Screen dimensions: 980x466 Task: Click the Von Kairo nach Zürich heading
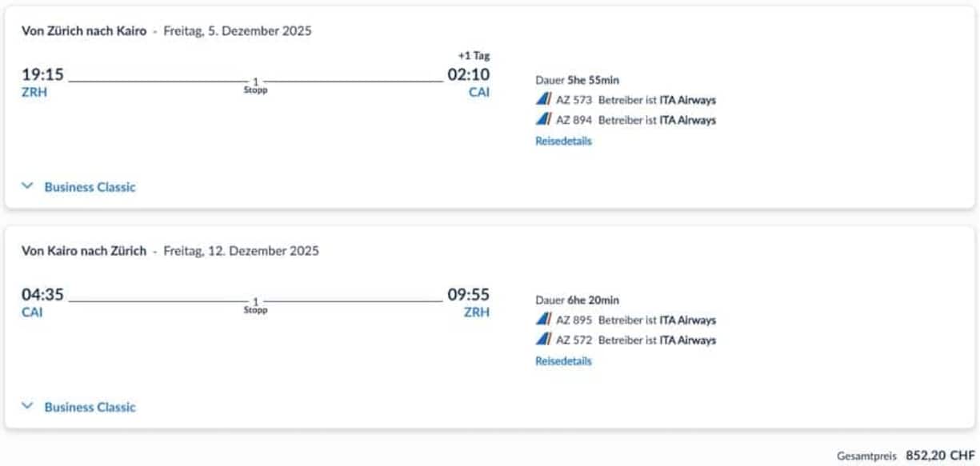pos(84,251)
